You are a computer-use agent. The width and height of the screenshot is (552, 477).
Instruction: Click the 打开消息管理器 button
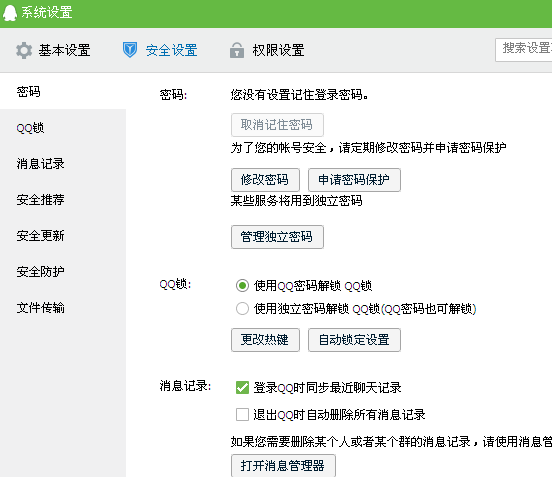(283, 465)
